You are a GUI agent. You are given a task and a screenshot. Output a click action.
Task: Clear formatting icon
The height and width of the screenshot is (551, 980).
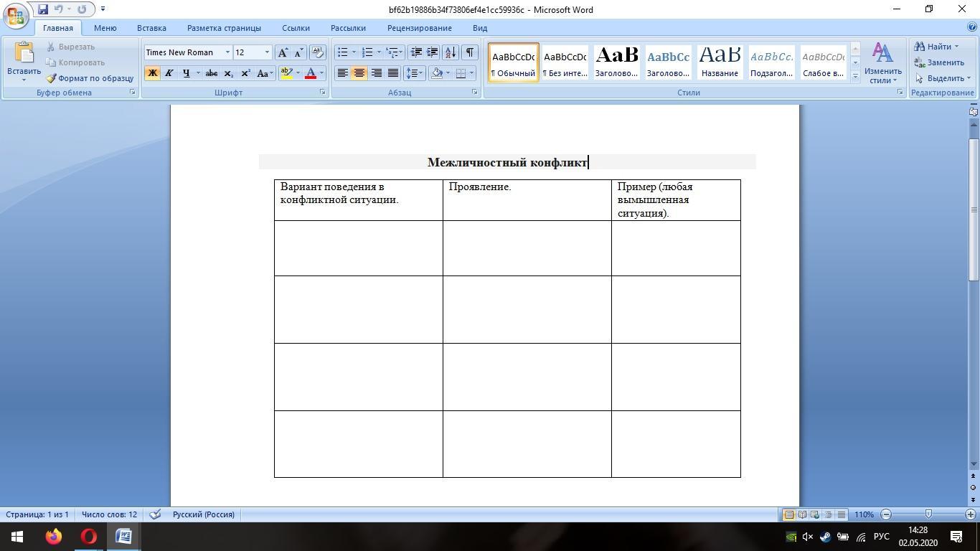318,52
